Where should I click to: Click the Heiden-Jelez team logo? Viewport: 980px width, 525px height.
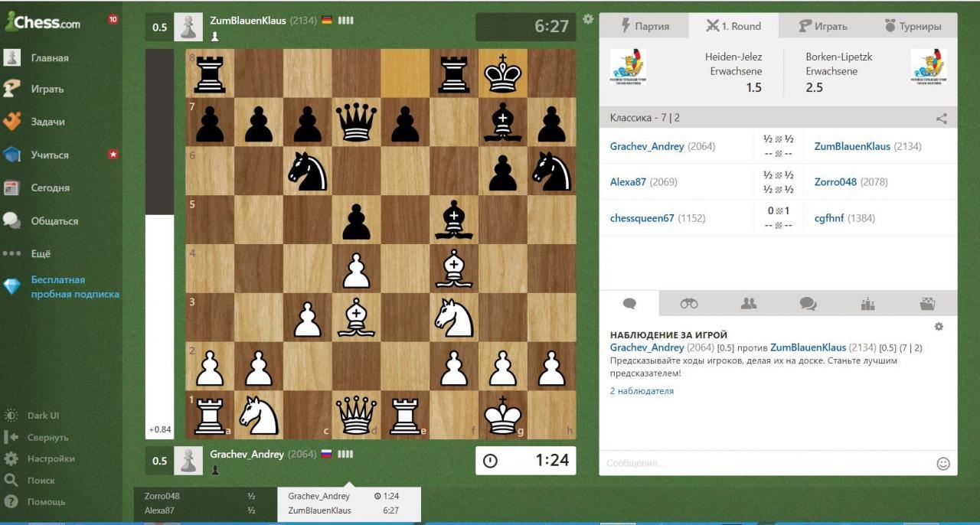tap(629, 67)
